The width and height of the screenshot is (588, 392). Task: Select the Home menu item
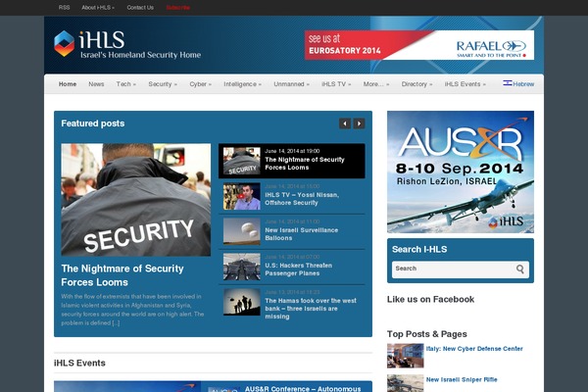[68, 84]
